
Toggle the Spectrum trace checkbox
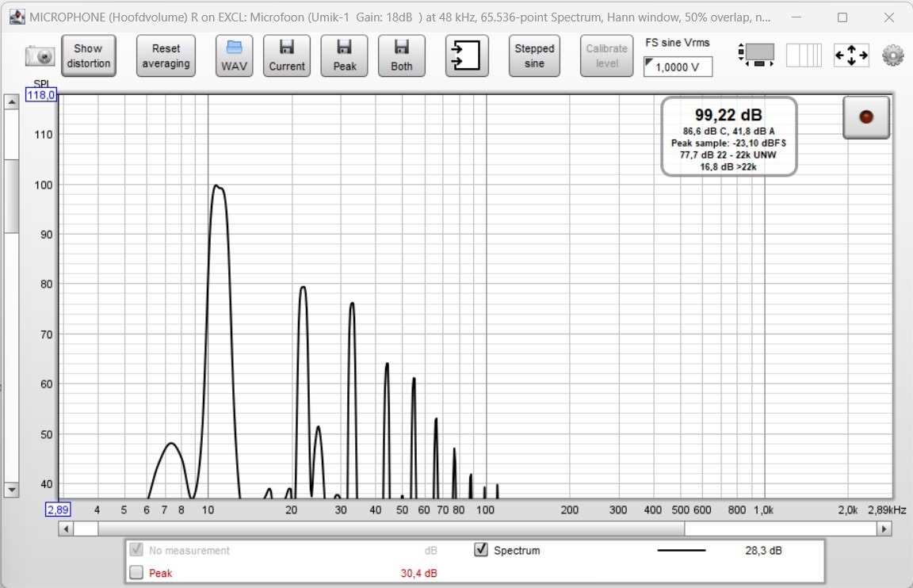point(481,550)
